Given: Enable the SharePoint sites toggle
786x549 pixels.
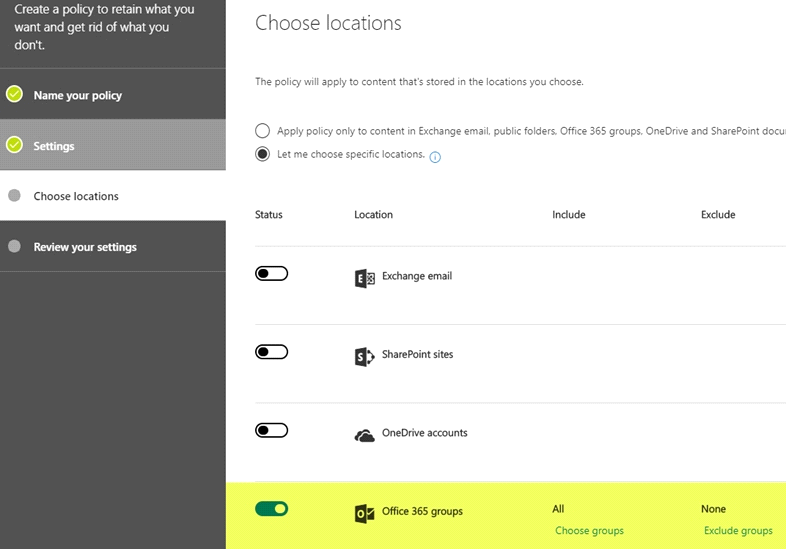Looking at the screenshot, I should pos(271,351).
